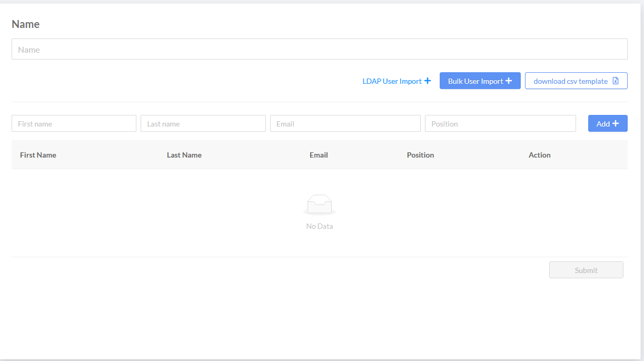Screen dimensions: 644x361
Task: Click the plus icon in Bulk User Import
Action: coord(509,81)
